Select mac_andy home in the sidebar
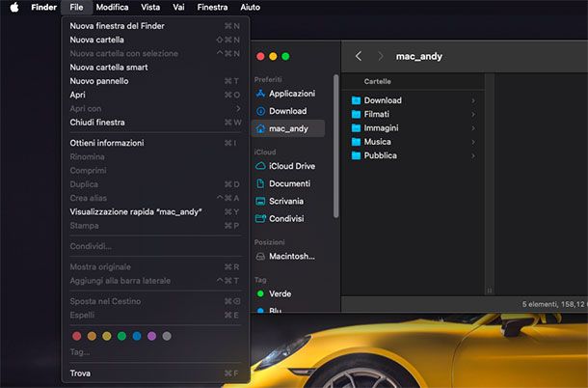Screen dimensions: 588x388 click(x=288, y=128)
